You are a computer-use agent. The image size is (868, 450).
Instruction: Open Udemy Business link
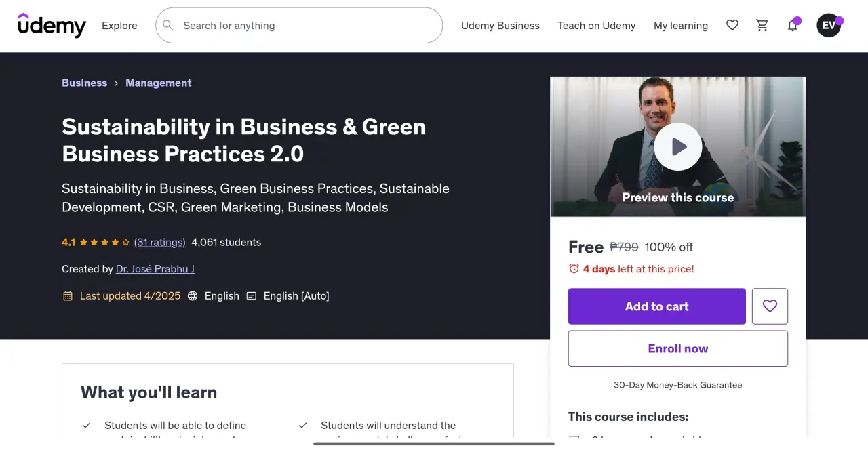(500, 26)
